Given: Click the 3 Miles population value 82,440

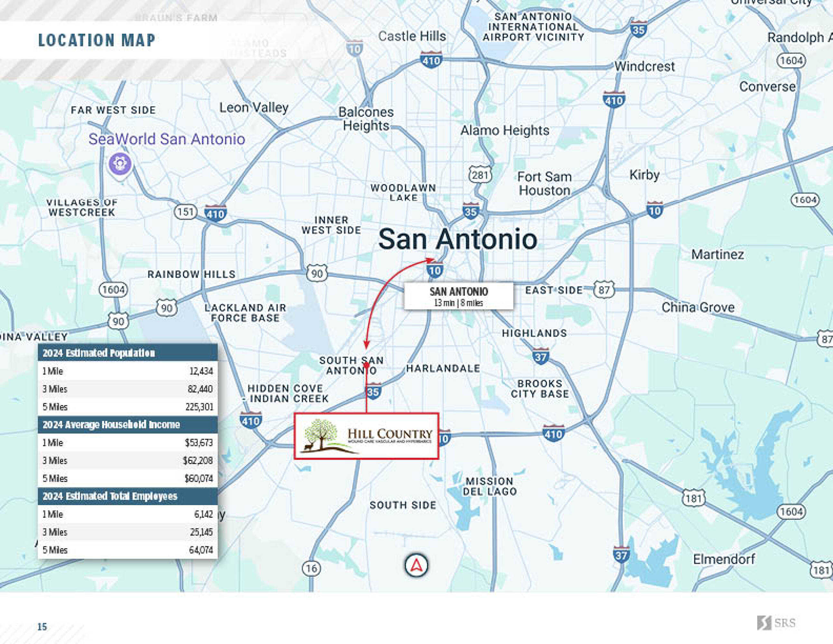Looking at the screenshot, I should point(200,389).
